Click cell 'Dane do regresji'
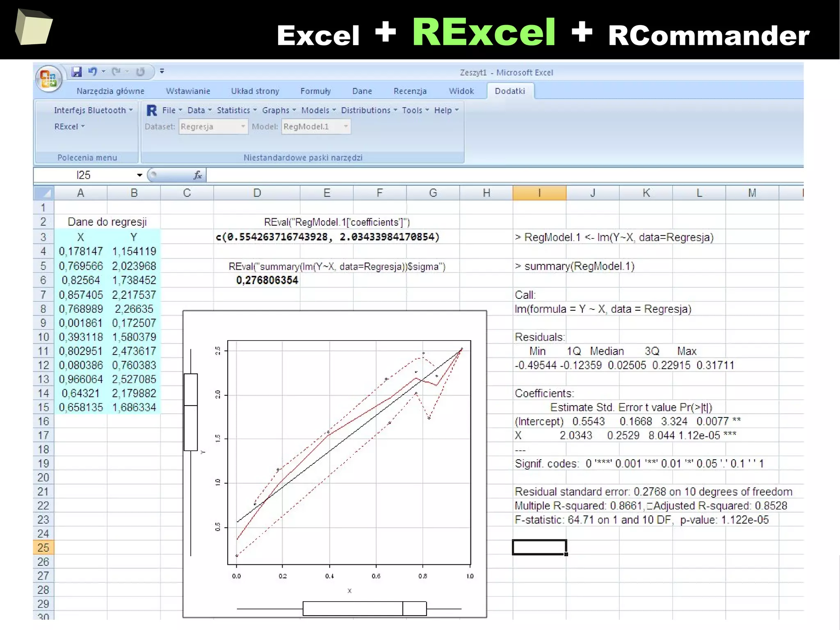 point(107,222)
